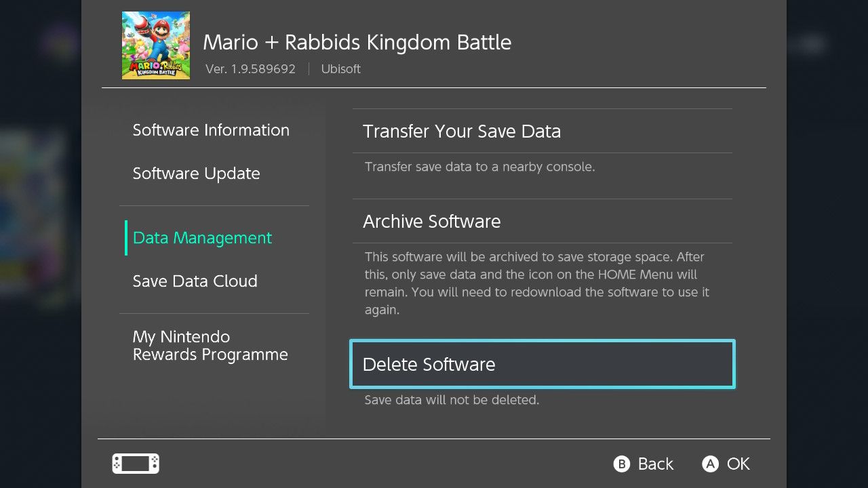Screen dimensions: 868x488
Task: Open the Save Data Cloud section
Action: click(195, 281)
